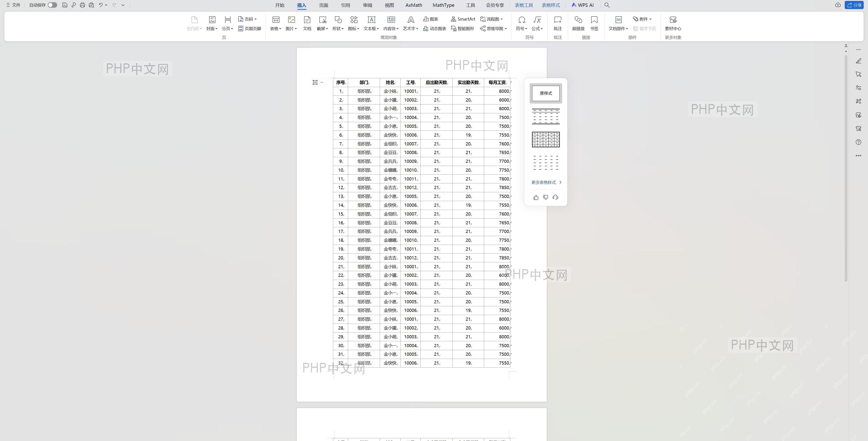This screenshot has width=868, height=441.
Task: Open print preview from quick access toolbar
Action: (x=91, y=5)
